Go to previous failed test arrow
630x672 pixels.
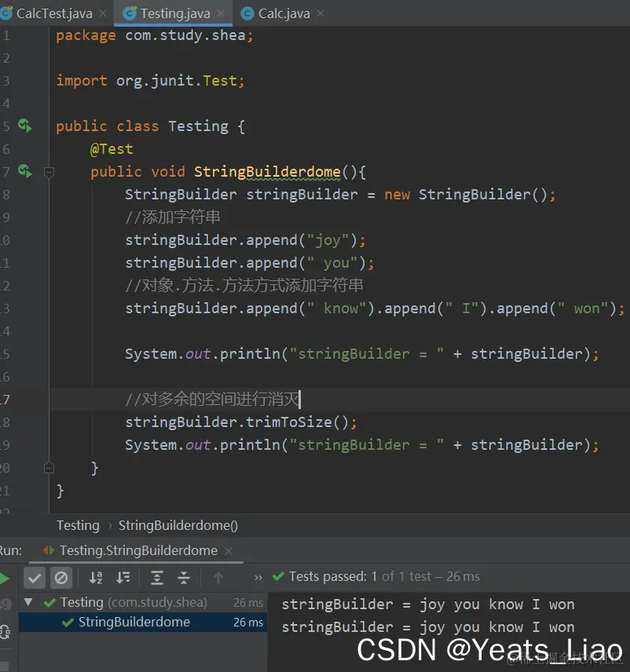[218, 578]
